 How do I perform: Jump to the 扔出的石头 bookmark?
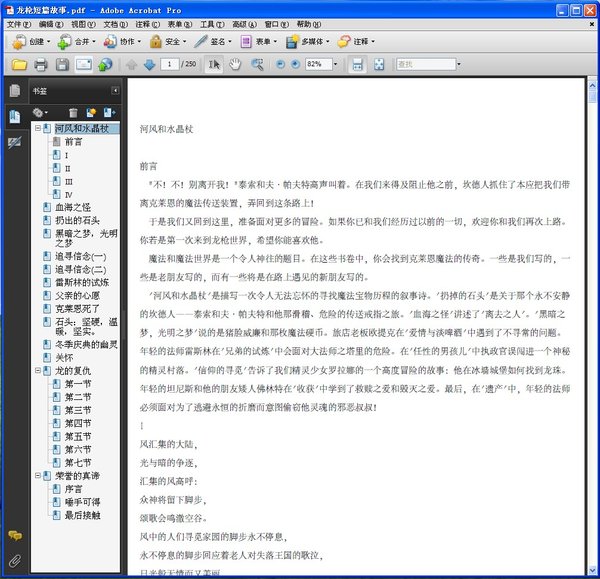tap(77, 220)
